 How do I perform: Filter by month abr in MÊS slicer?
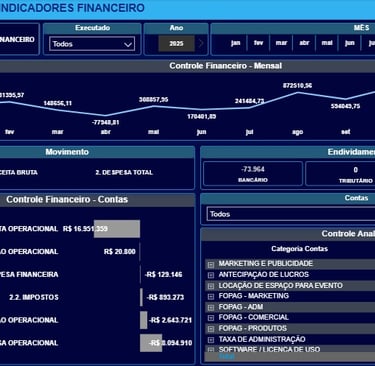point(304,43)
